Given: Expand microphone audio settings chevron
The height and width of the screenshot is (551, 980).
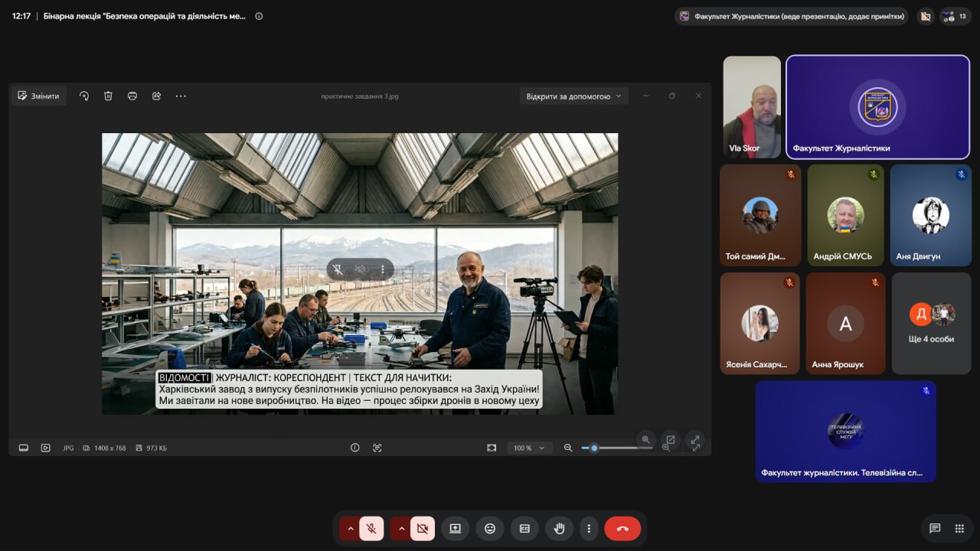Looking at the screenshot, I should coord(351,528).
